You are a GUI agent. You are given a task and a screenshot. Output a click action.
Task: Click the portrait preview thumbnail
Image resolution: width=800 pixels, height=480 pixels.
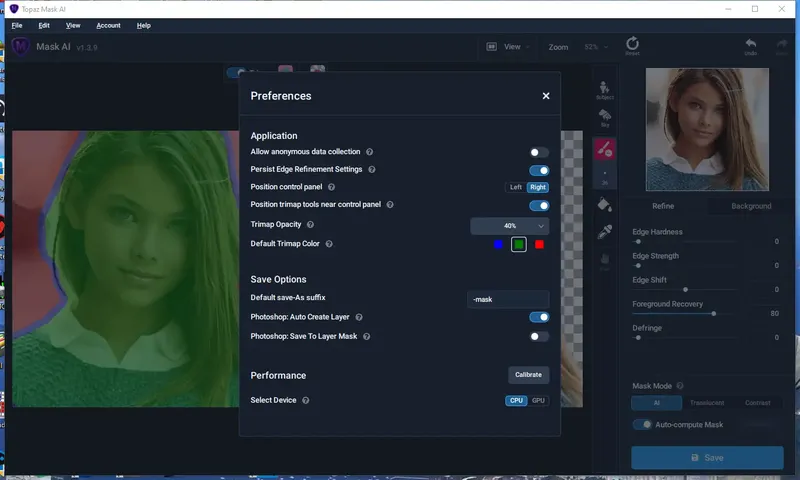(707, 130)
